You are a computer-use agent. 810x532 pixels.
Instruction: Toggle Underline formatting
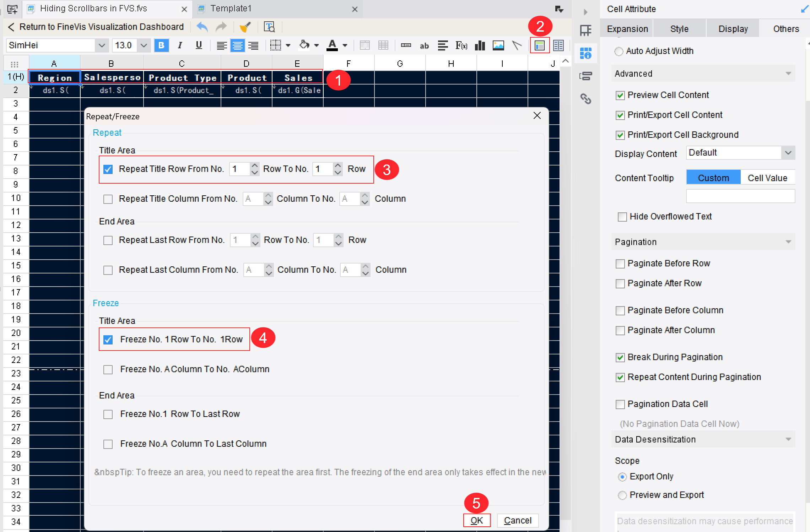(x=199, y=45)
